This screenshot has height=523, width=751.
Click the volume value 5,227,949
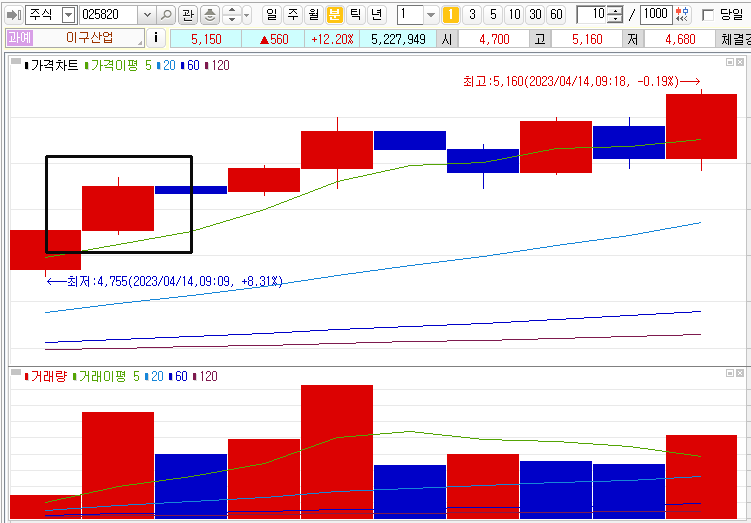click(x=398, y=39)
